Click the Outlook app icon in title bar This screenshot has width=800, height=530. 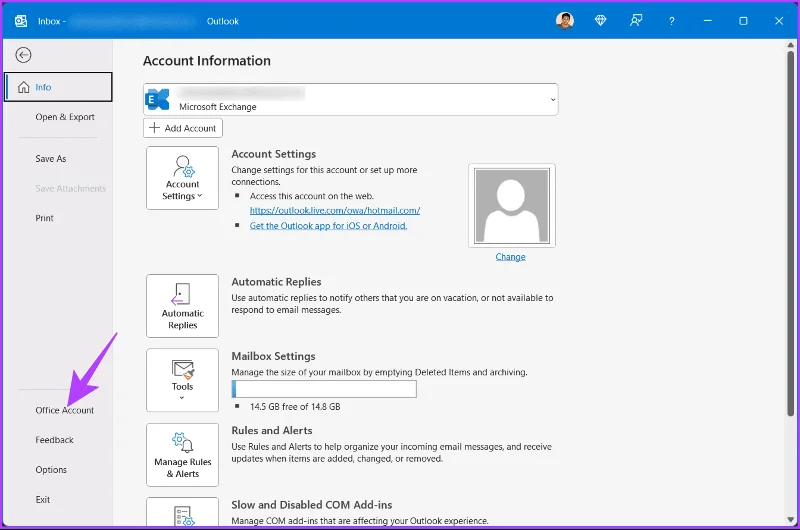pos(21,21)
